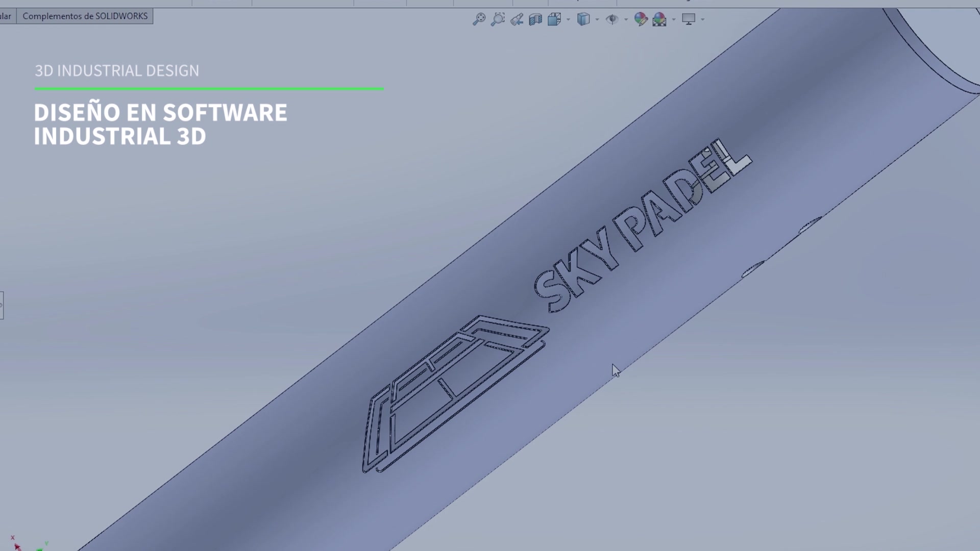Click the Display Style cube icon
The width and height of the screenshot is (980, 551).
point(583,19)
